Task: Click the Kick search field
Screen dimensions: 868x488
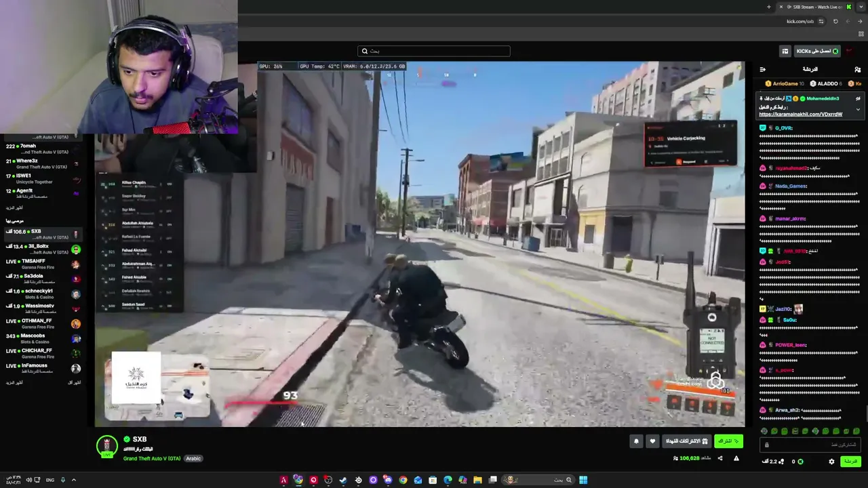Action: 434,51
